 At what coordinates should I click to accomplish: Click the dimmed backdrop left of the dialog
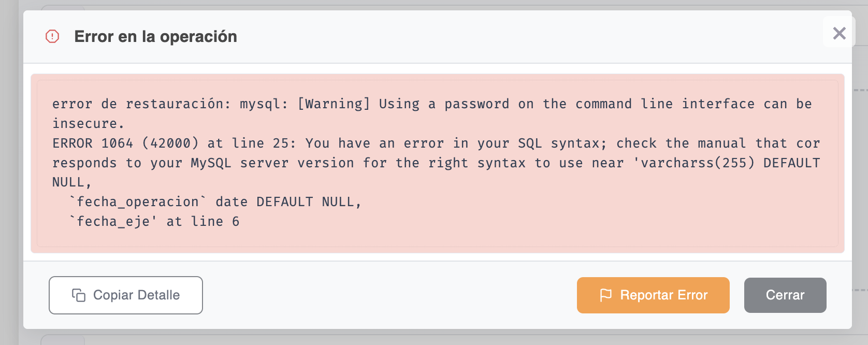(10, 171)
